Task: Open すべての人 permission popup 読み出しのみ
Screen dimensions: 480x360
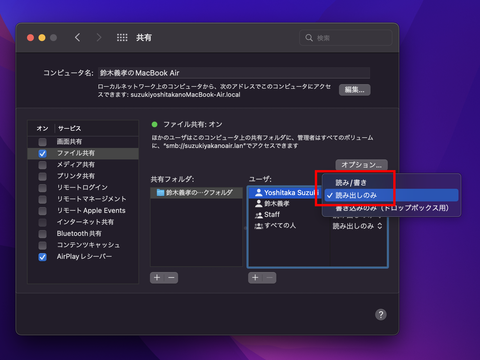Action: (x=357, y=226)
